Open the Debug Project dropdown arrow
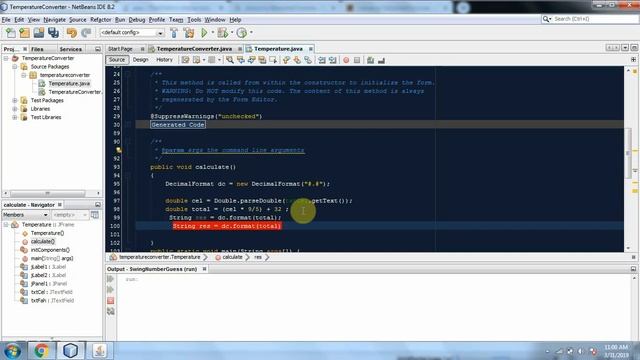This screenshot has height=360, width=640. (x=232, y=33)
